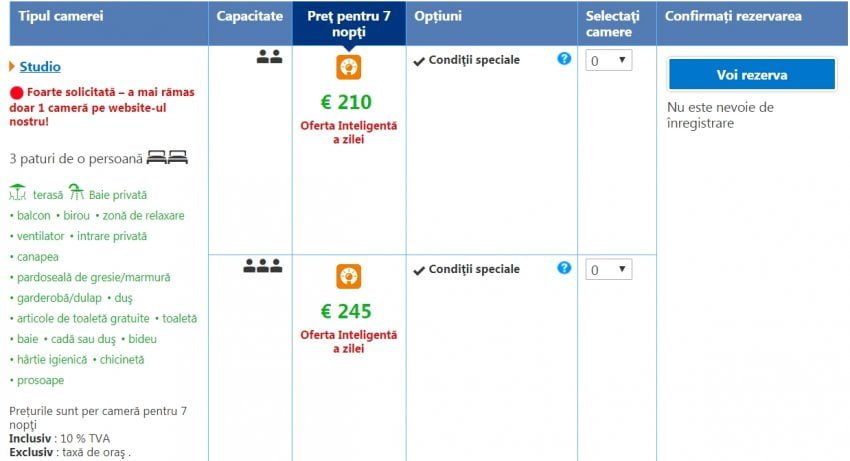Expand Studio details with the orange arrow

[12, 67]
